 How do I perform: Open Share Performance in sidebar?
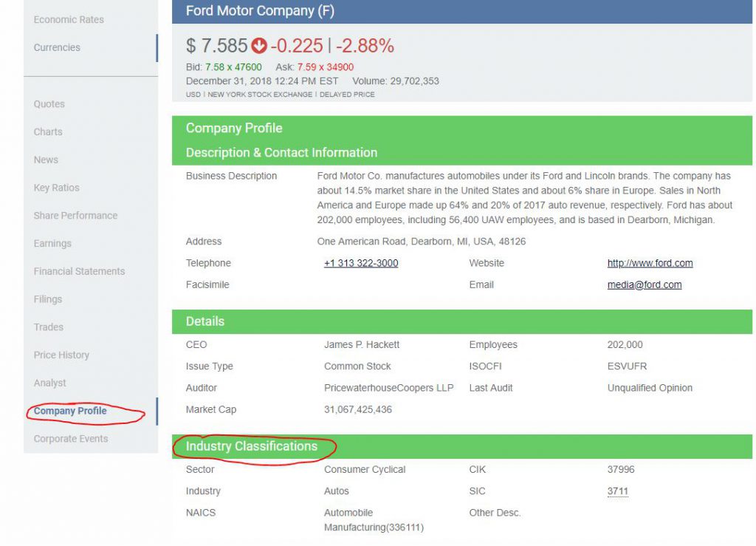[x=75, y=216]
